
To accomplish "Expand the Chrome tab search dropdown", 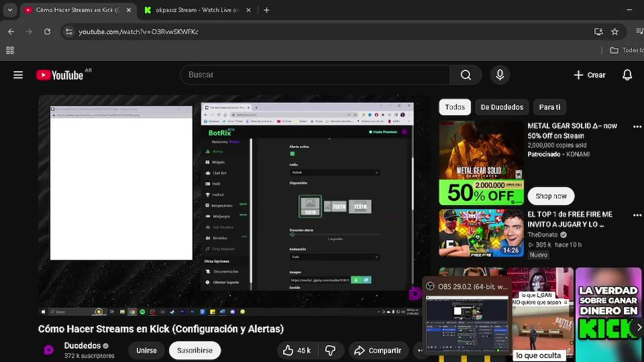I will pos(10,10).
